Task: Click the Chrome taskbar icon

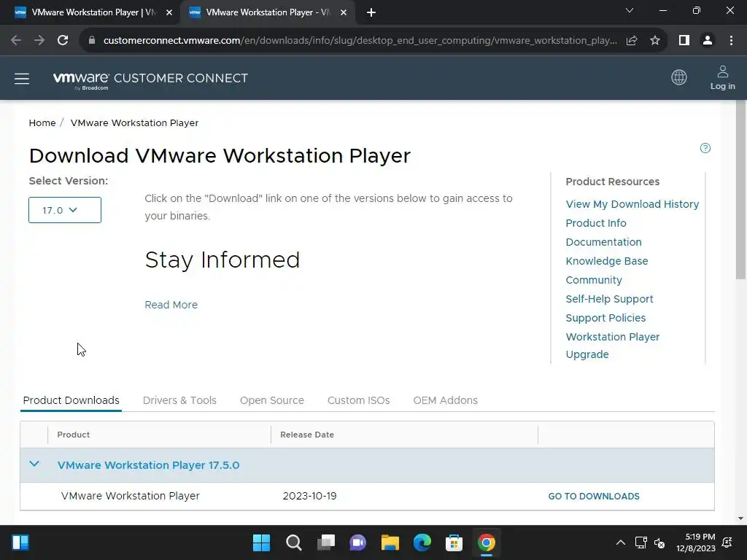Action: point(487,542)
